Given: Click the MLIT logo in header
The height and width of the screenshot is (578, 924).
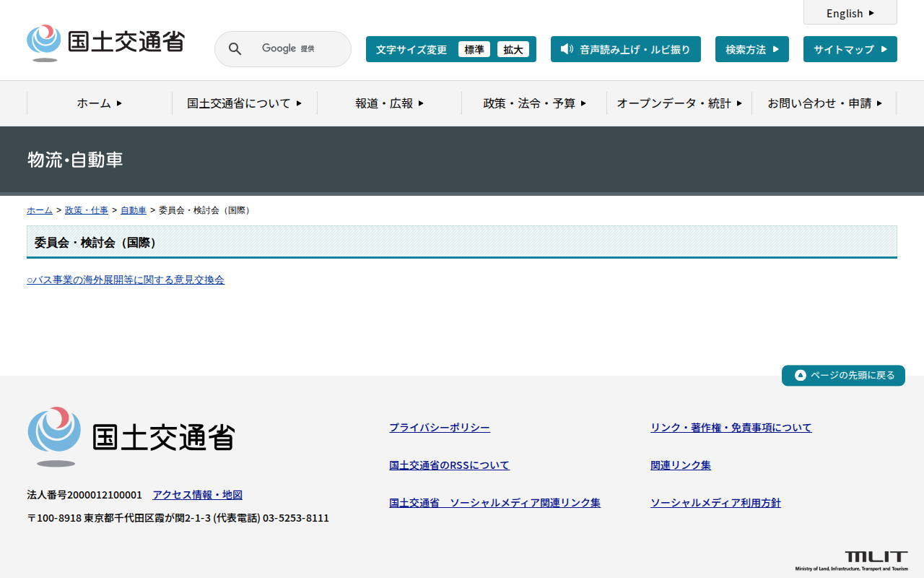Looking at the screenshot, I should pos(105,43).
